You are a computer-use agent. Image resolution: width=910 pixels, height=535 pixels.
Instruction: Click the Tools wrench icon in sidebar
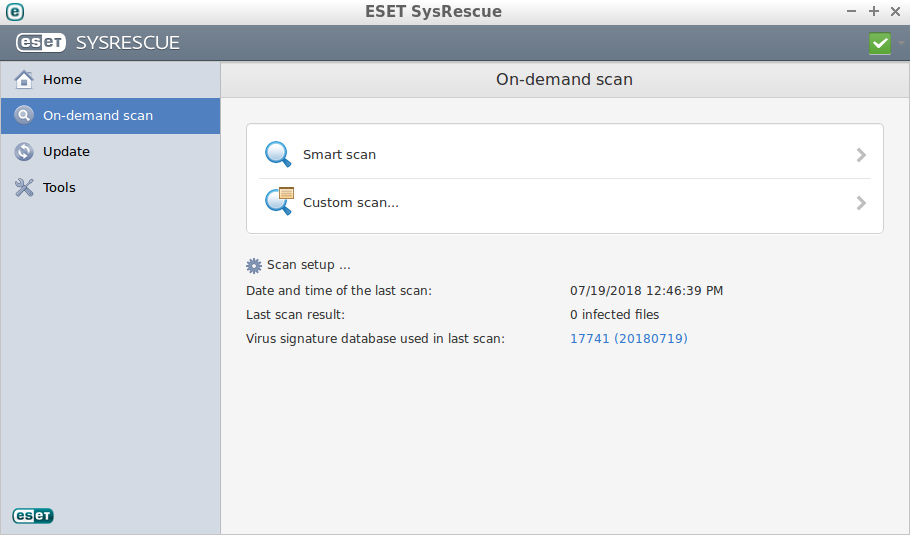click(24, 187)
